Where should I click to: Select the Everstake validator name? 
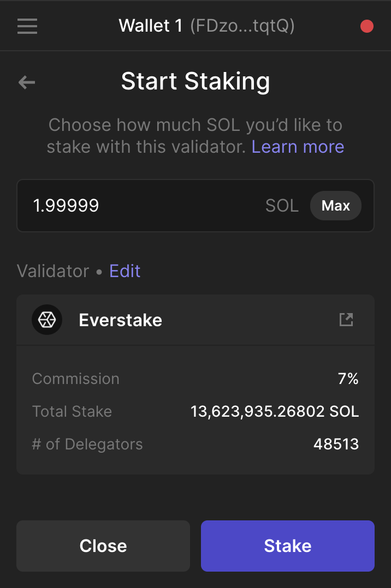[120, 320]
